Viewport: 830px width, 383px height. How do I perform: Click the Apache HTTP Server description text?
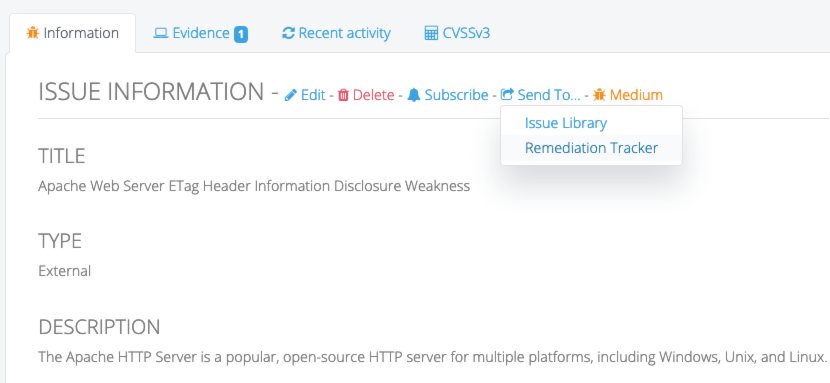(432, 357)
